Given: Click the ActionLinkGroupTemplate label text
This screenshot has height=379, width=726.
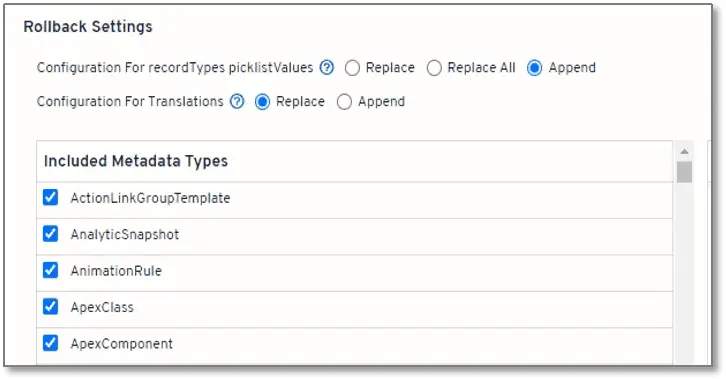Looking at the screenshot, I should click(x=150, y=199).
